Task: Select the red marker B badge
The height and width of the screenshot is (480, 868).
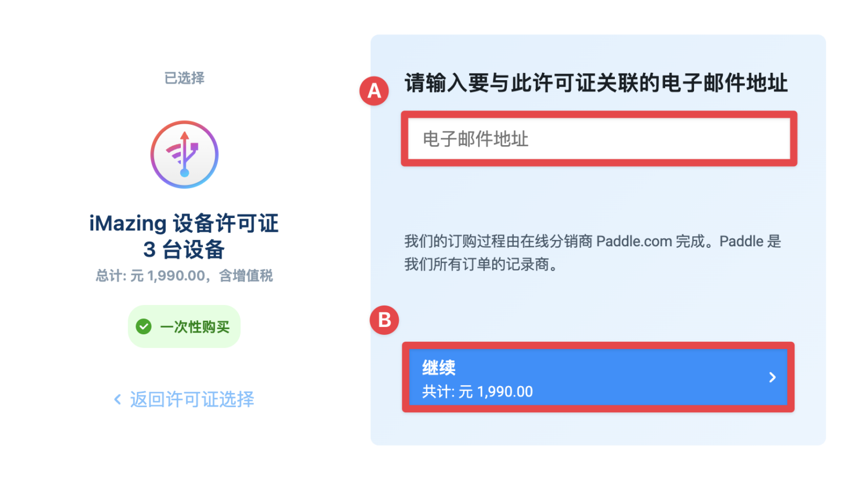Action: (384, 320)
